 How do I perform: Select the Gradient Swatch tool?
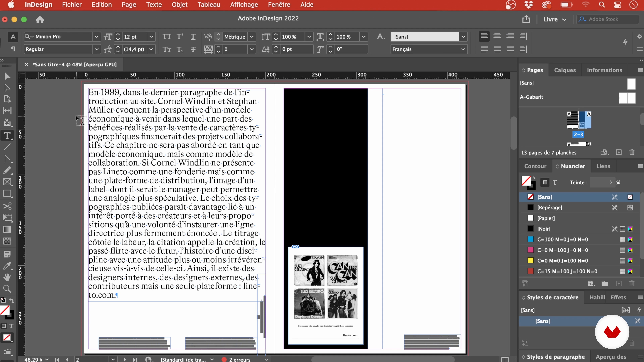coord(7,230)
